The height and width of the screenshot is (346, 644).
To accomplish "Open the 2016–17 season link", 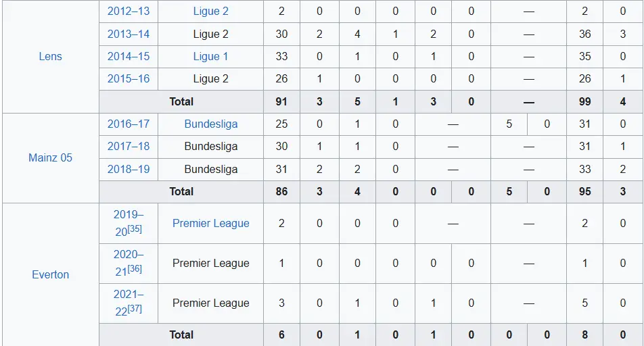I will click(x=129, y=124).
